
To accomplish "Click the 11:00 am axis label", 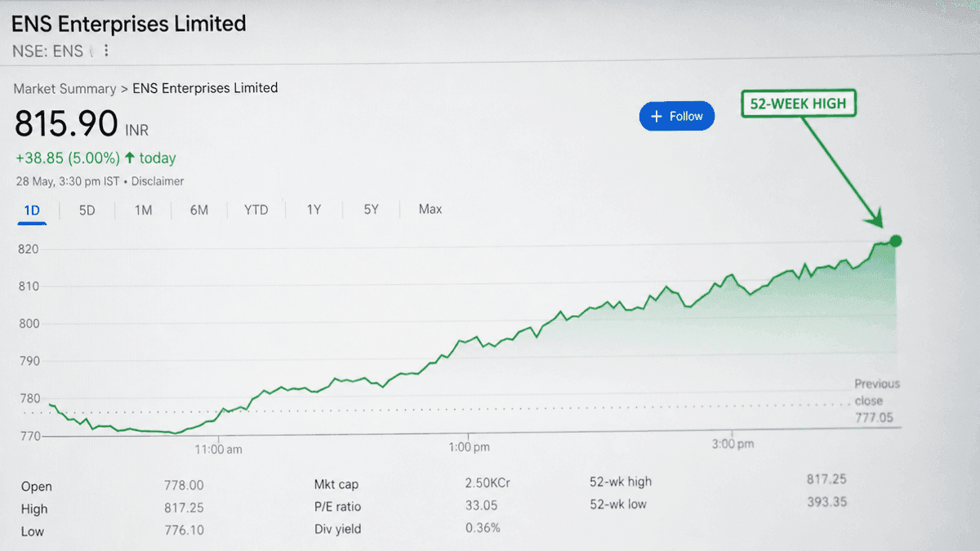I will [x=218, y=449].
